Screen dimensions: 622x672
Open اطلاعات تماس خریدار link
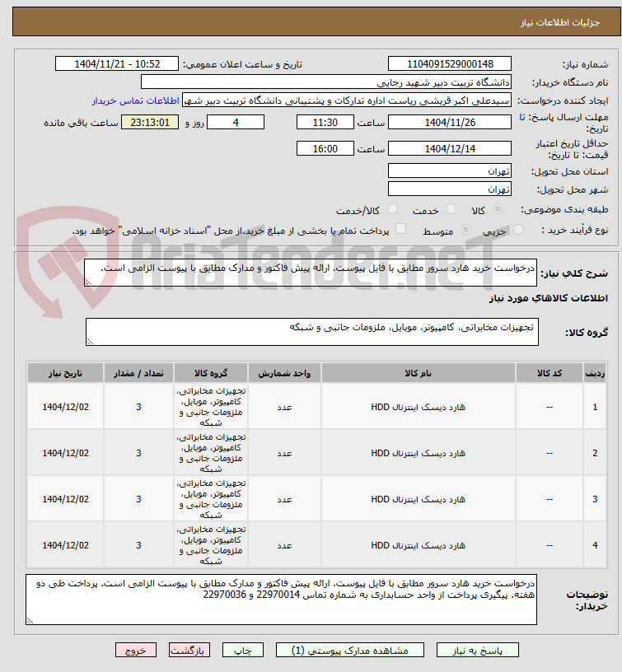pyautogui.click(x=135, y=100)
